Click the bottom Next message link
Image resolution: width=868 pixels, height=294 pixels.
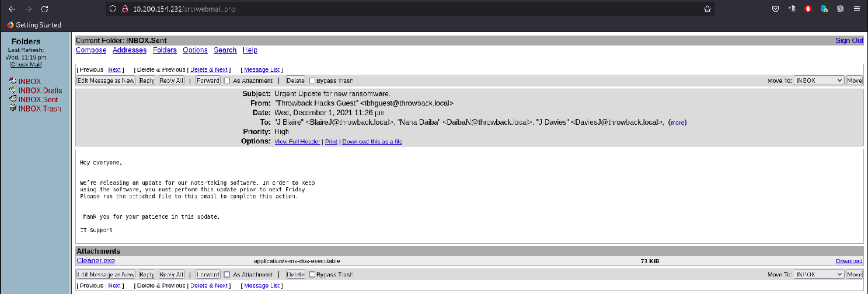point(114,285)
